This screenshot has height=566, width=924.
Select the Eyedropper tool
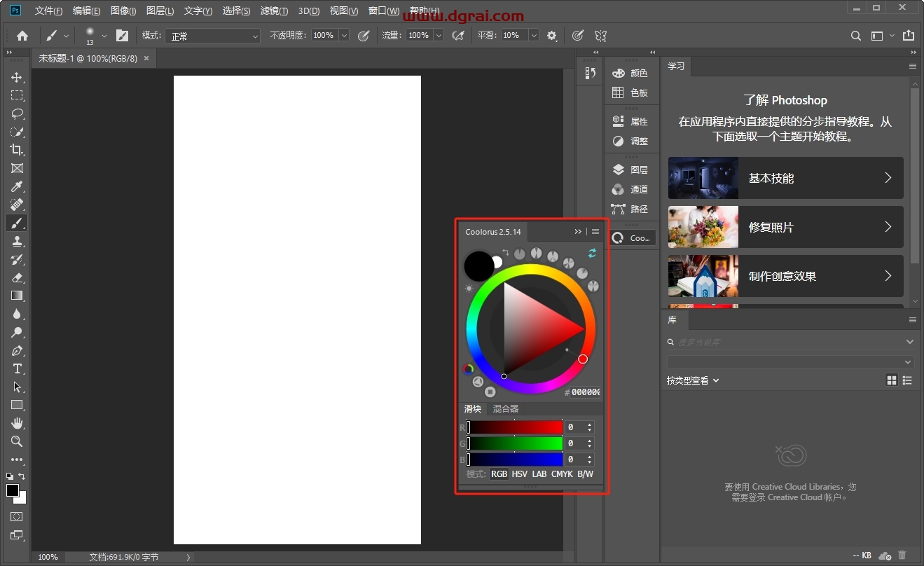[x=17, y=186]
